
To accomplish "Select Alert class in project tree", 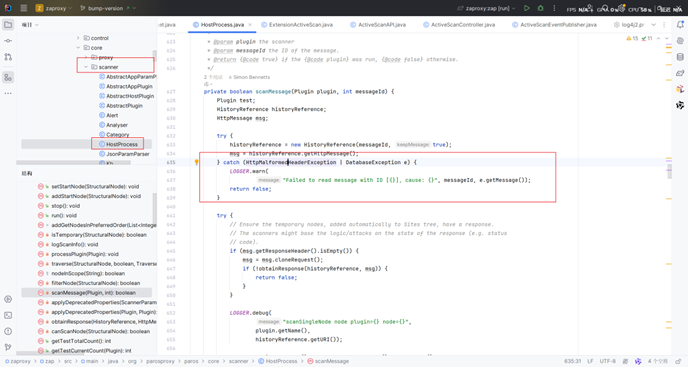I will (108, 115).
